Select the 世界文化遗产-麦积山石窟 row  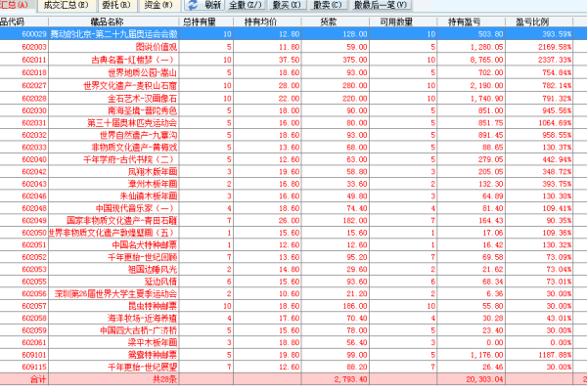click(x=293, y=86)
